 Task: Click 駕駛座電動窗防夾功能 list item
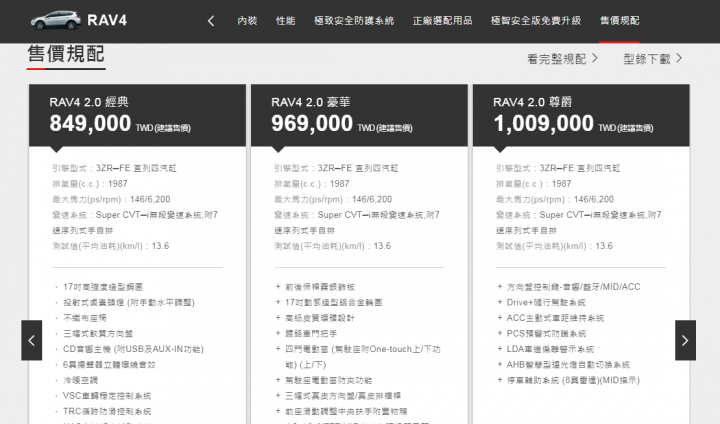(329, 380)
